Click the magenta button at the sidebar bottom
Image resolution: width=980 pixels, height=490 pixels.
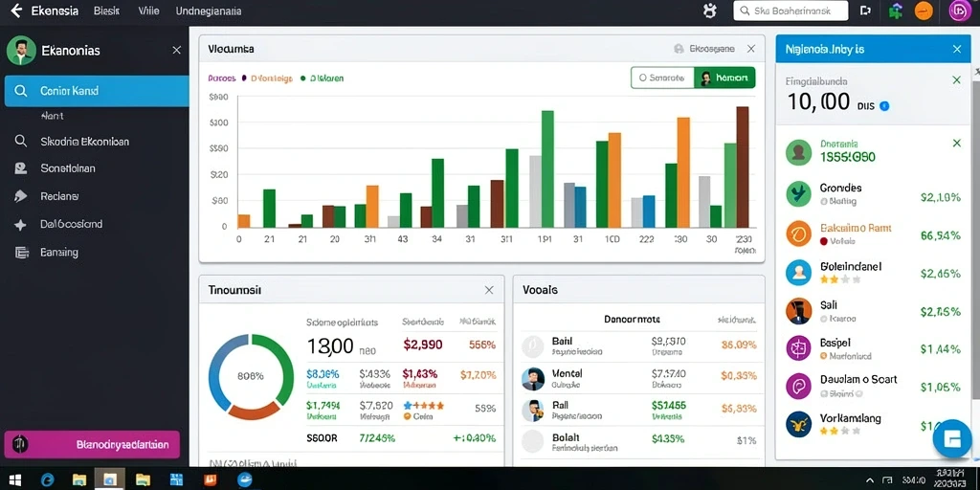point(92,445)
